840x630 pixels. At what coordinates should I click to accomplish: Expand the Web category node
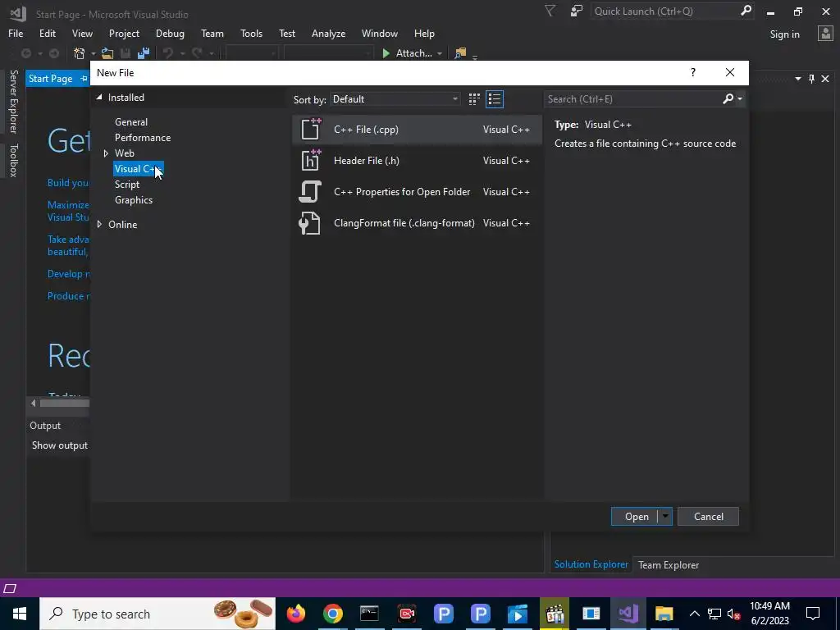(x=106, y=153)
